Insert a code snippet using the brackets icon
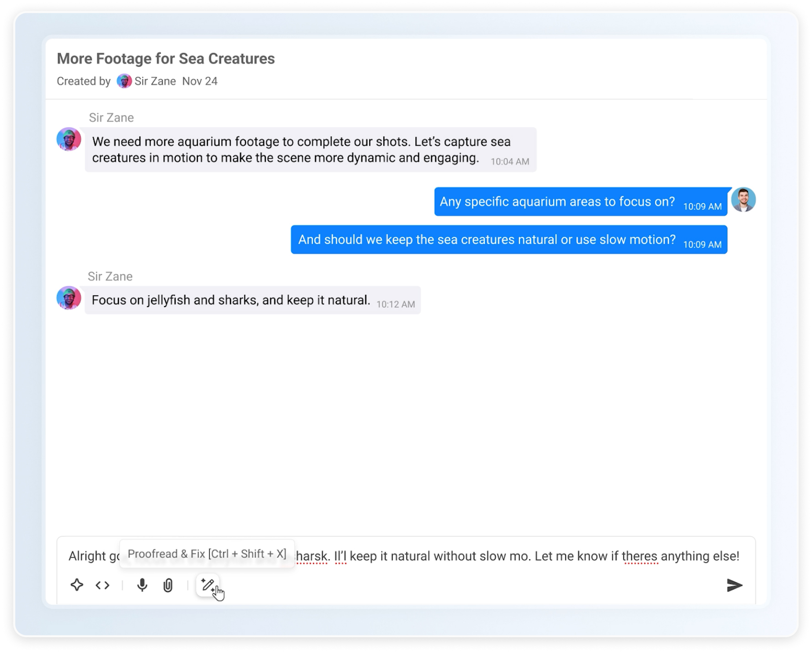 102,585
